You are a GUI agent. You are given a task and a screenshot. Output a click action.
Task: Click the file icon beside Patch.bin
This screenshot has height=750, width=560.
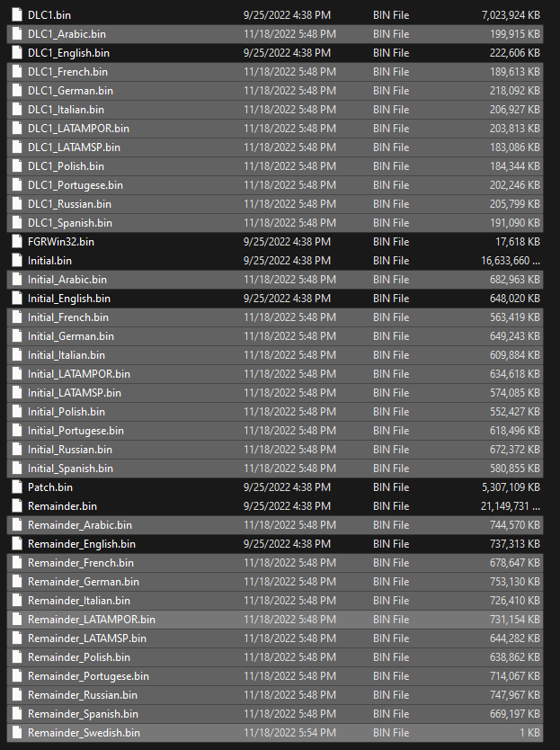pos(17,487)
